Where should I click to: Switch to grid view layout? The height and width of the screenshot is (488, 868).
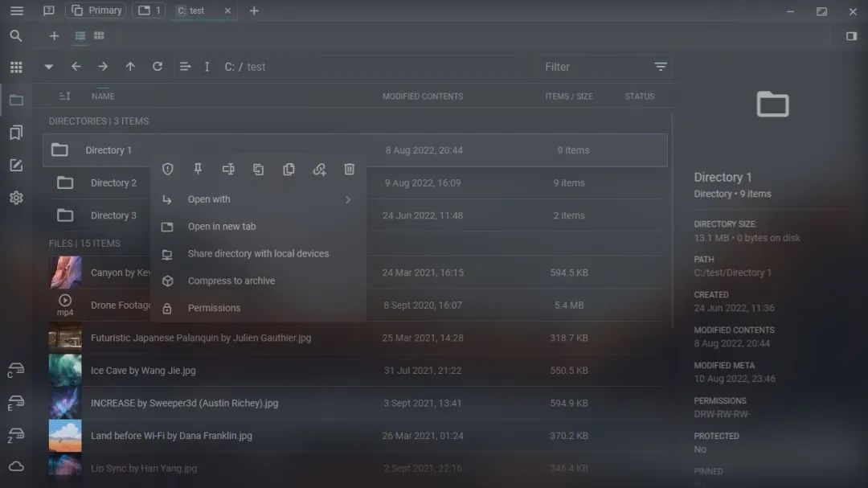click(x=99, y=36)
